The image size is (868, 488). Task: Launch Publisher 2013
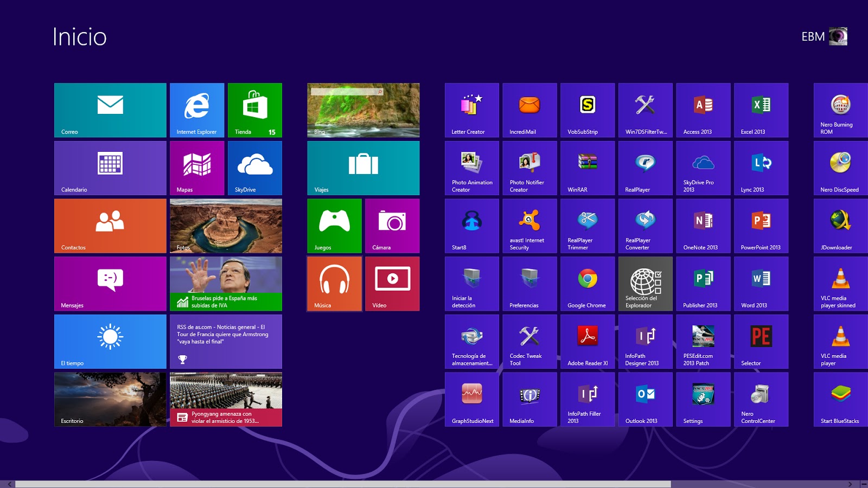pyautogui.click(x=703, y=284)
